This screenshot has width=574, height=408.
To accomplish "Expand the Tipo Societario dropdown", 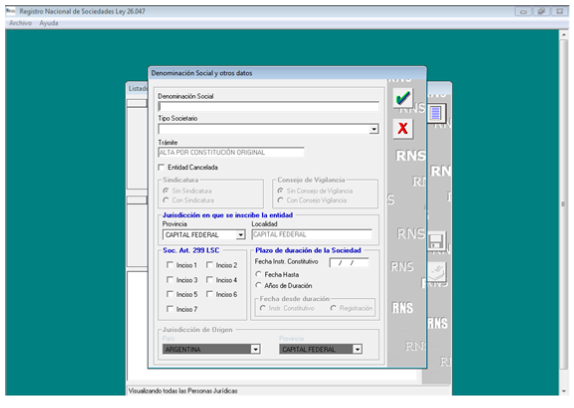I will [x=374, y=129].
